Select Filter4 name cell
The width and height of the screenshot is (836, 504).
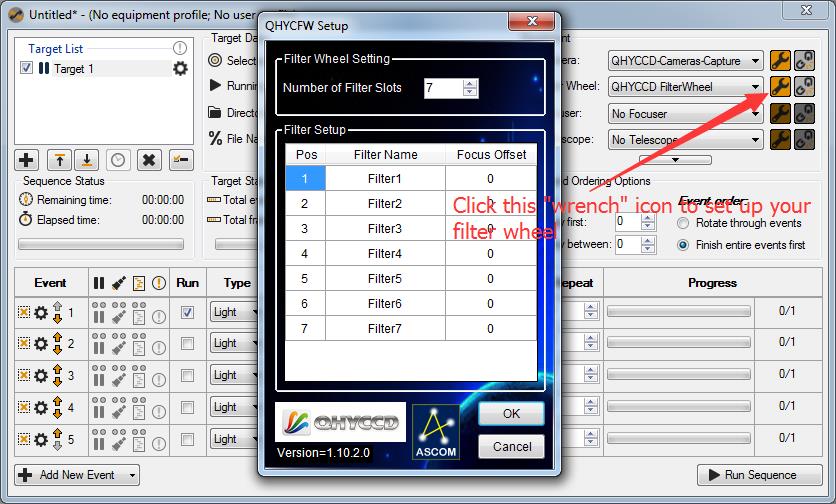pyautogui.click(x=385, y=253)
